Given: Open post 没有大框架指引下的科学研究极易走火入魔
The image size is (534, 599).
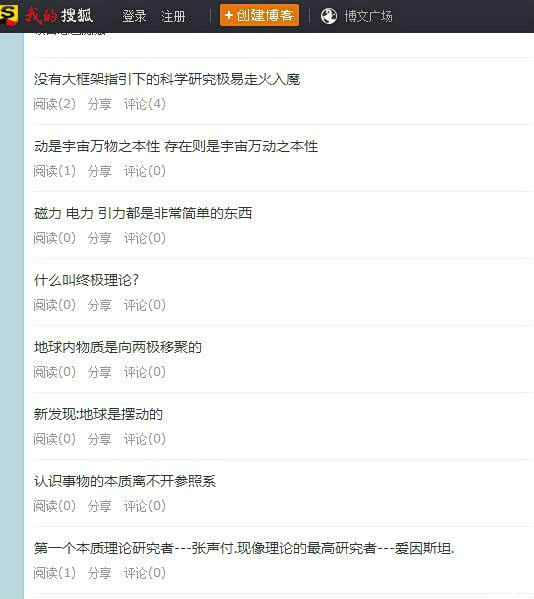Looking at the screenshot, I should coord(167,79).
